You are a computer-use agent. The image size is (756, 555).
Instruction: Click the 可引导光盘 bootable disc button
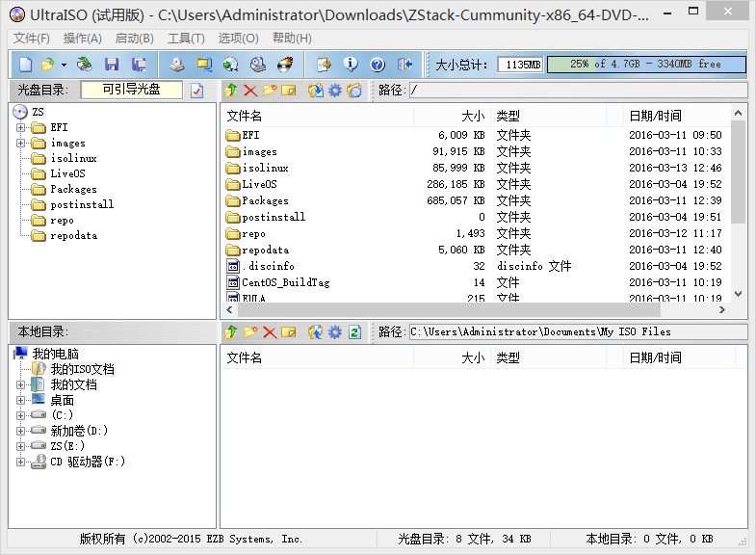(132, 90)
